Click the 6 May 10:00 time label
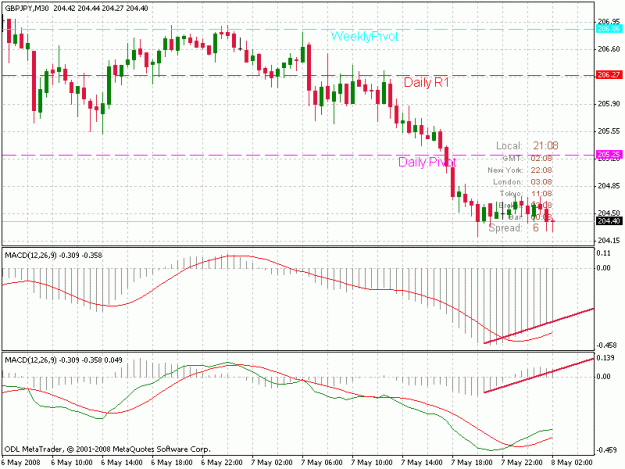This screenshot has height=469, width=625. [x=72, y=463]
